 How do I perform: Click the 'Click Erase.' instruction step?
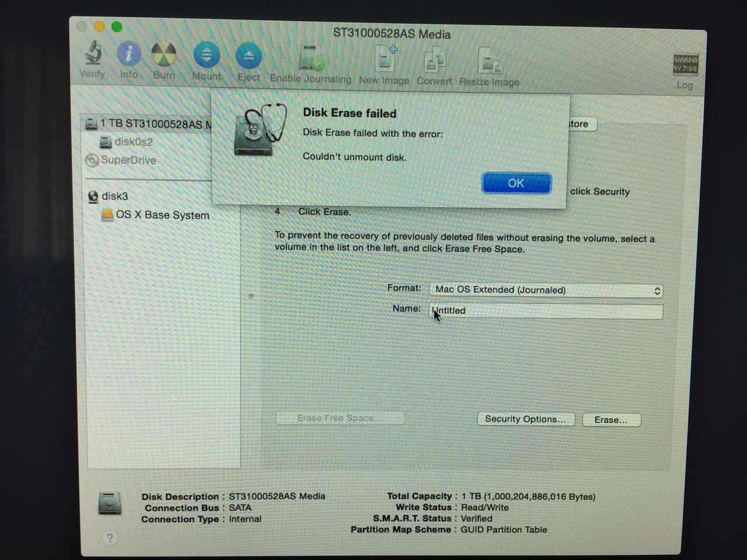pyautogui.click(x=324, y=212)
